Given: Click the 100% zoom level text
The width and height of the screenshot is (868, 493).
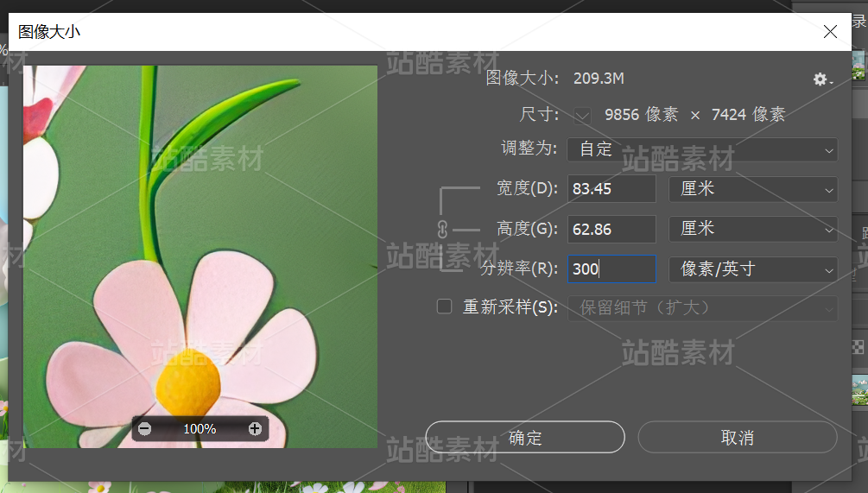Looking at the screenshot, I should (200, 429).
